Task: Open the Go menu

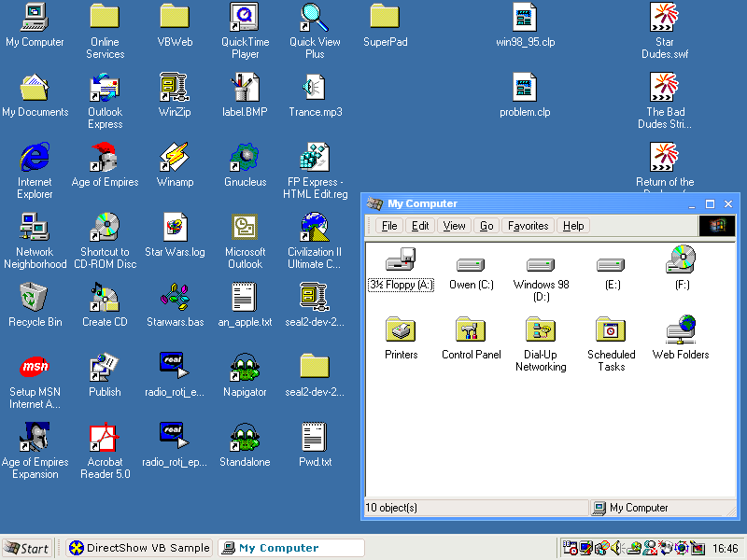Action: pyautogui.click(x=486, y=226)
